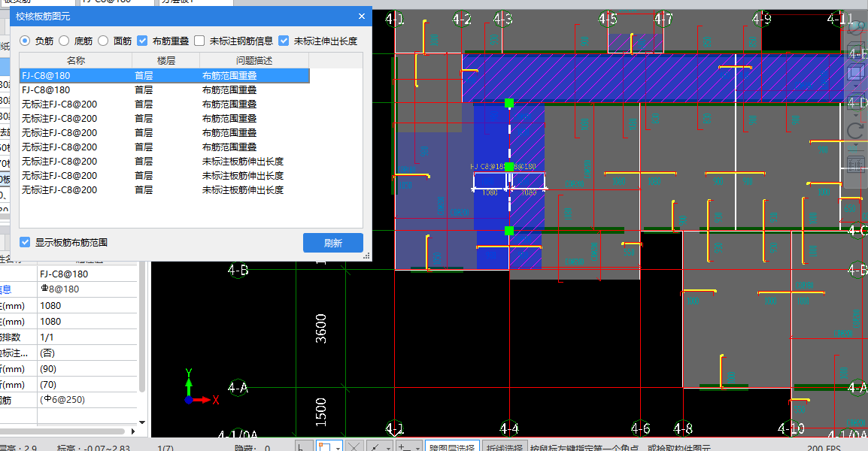Click the 4-4 axis label at bottom
This screenshot has width=868, height=451.
coord(509,428)
